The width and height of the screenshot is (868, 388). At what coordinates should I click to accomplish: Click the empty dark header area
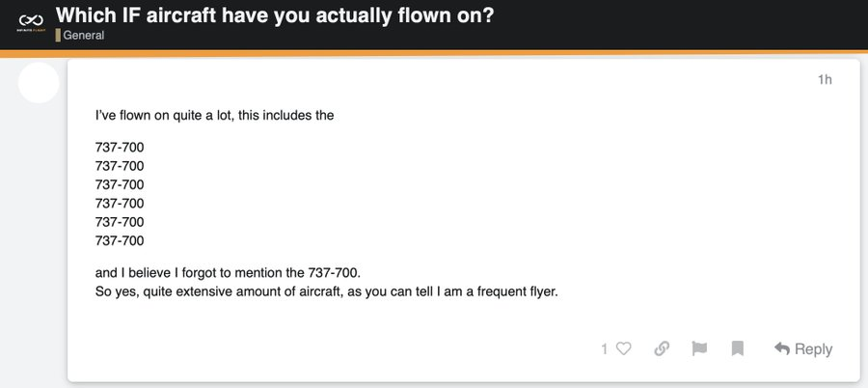pyautogui.click(x=681, y=25)
